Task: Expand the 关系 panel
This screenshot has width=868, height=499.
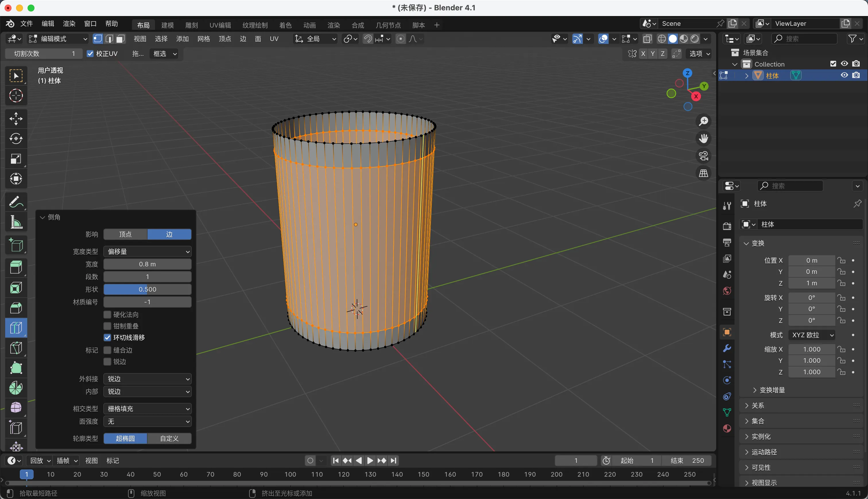Action: click(x=757, y=406)
